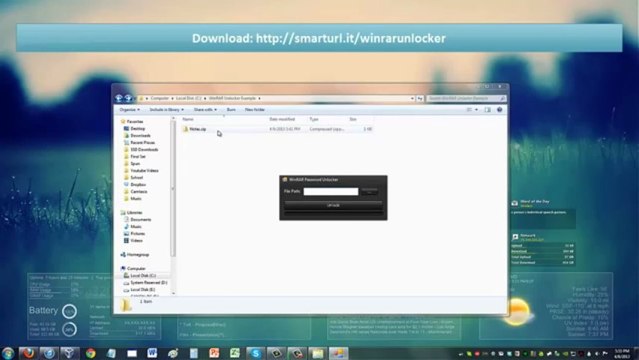
Task: Open Documents library
Action: click(141, 219)
